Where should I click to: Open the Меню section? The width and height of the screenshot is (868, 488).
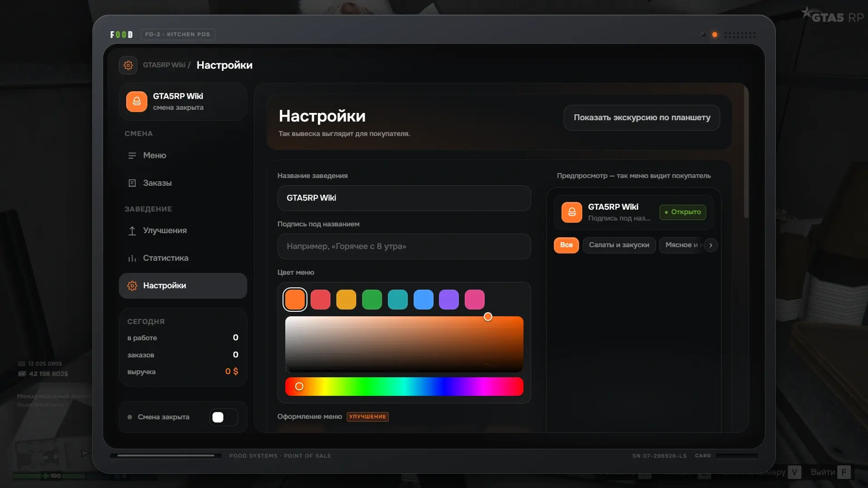[x=183, y=155]
